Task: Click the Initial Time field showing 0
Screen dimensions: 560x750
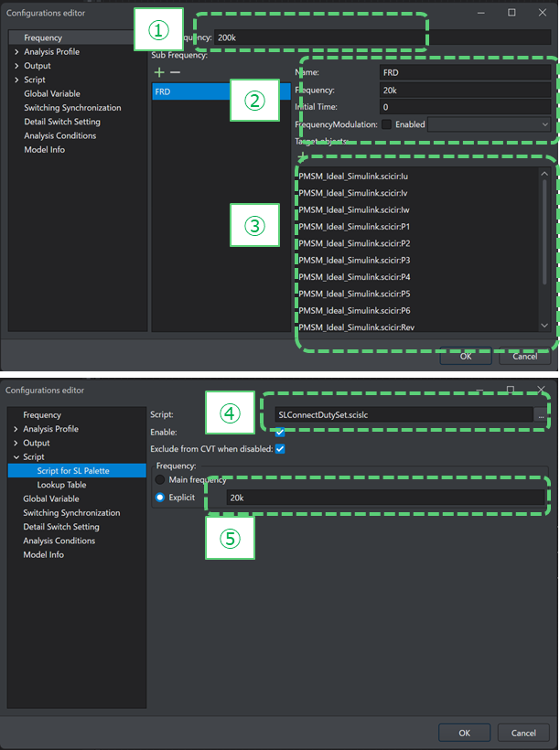Action: click(465, 107)
